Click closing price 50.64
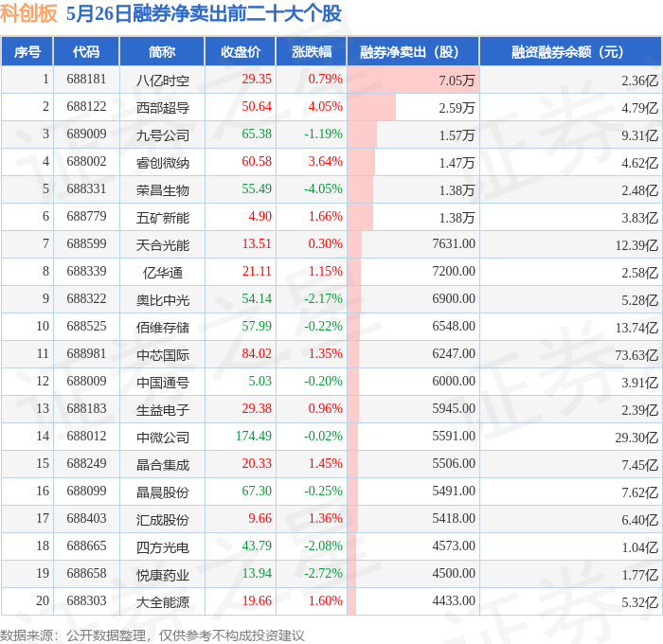 (257, 107)
